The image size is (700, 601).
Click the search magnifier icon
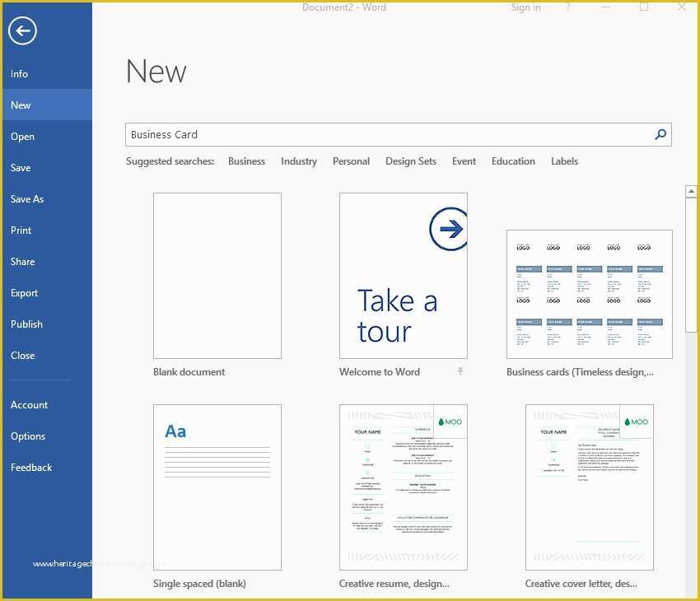click(660, 134)
